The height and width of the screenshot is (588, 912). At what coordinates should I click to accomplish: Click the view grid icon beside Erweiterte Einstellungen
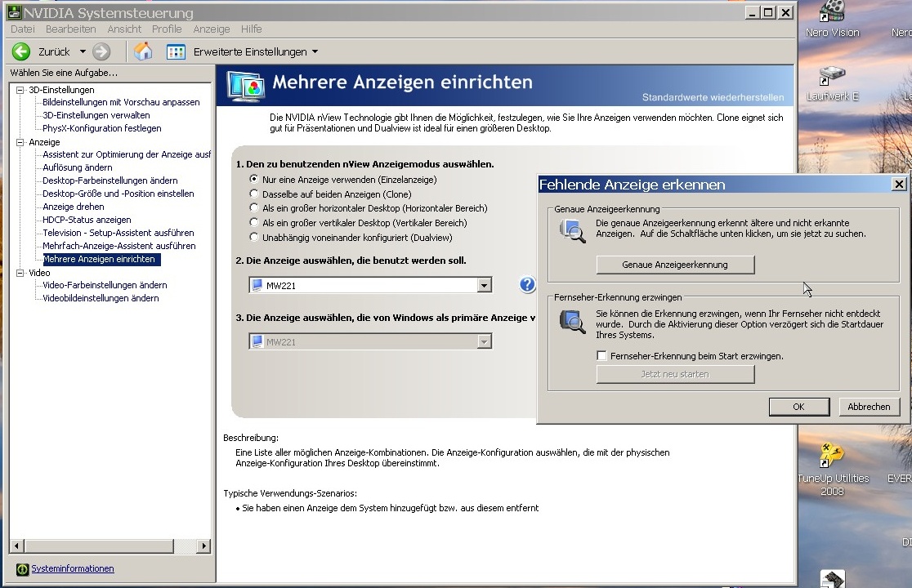pos(176,51)
